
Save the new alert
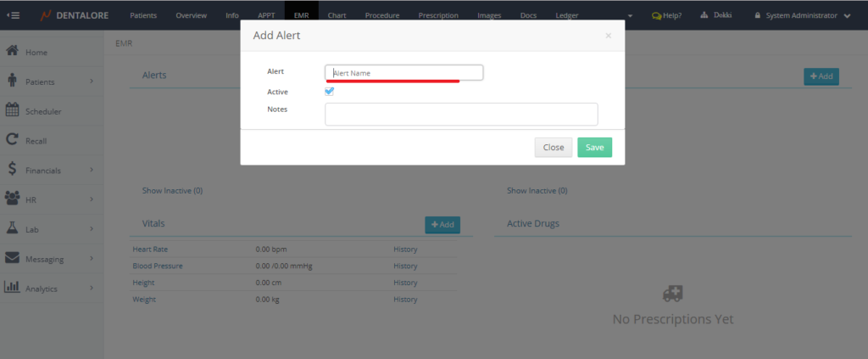[x=594, y=148]
